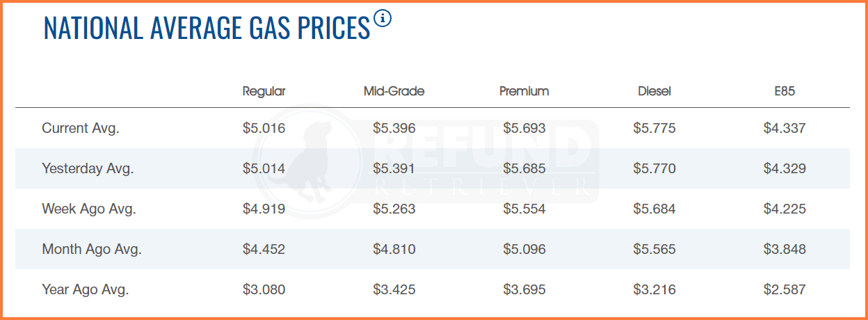Select the Diesel column header

pyautogui.click(x=654, y=91)
